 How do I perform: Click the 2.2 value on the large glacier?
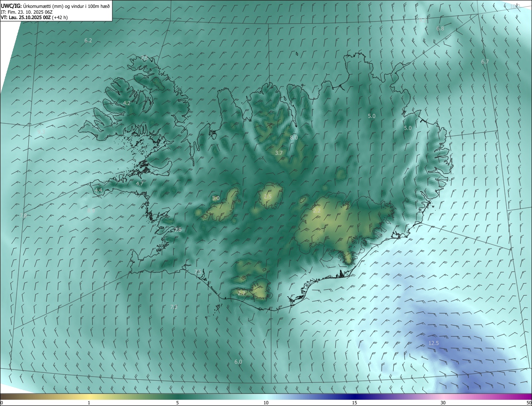tap(317, 211)
